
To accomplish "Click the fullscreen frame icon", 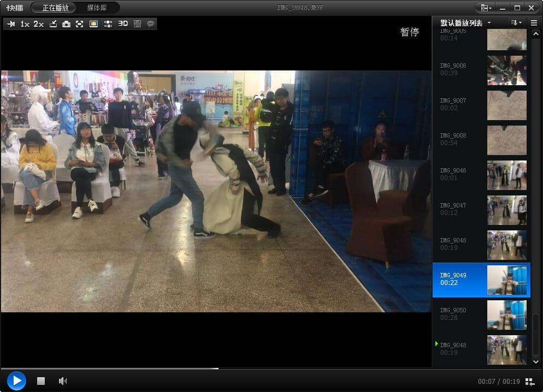I will [80, 24].
